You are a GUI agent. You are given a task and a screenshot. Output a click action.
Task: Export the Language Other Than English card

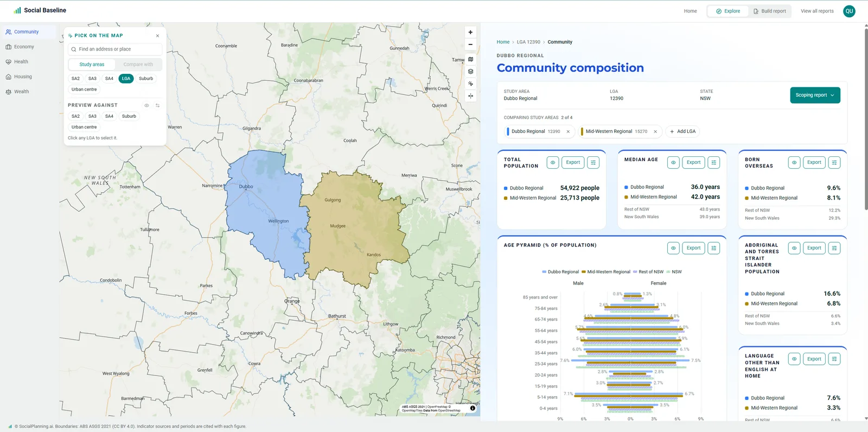tap(814, 359)
